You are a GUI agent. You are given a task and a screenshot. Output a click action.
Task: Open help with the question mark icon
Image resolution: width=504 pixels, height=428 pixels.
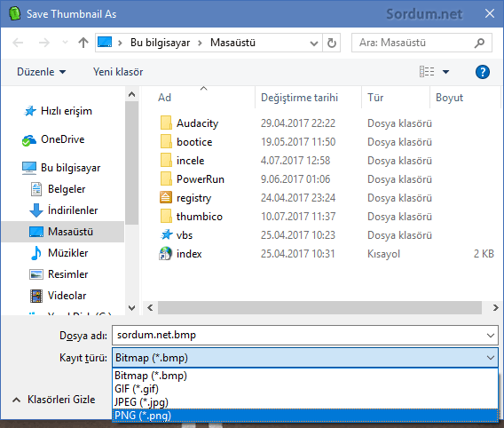pyautogui.click(x=483, y=72)
